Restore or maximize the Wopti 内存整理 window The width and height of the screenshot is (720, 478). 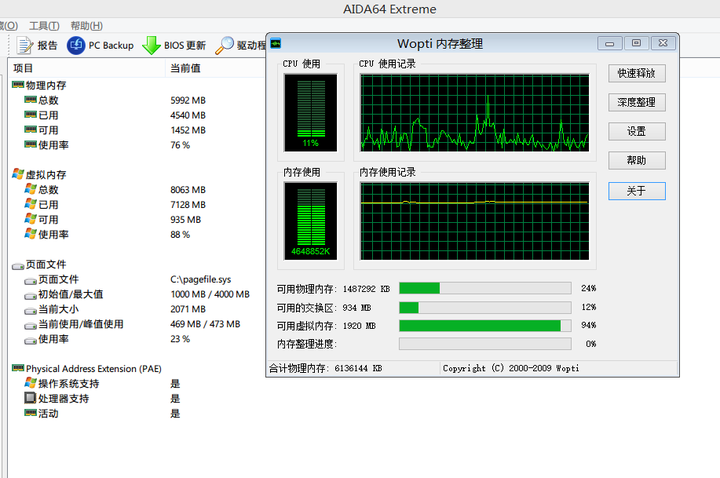click(636, 43)
